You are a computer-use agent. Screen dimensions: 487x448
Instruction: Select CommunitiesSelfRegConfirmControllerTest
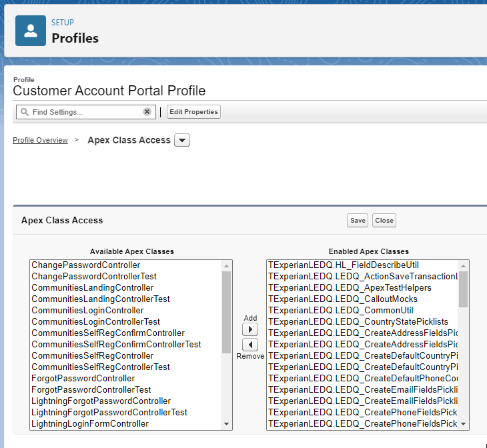(126, 344)
